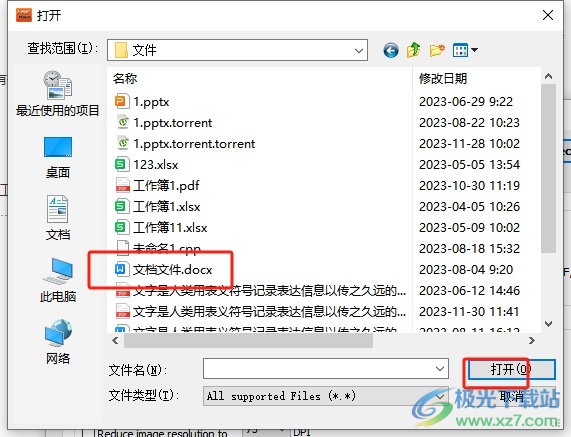This screenshot has width=571, height=437.
Task: Open the view menu icon
Action: pos(465,50)
